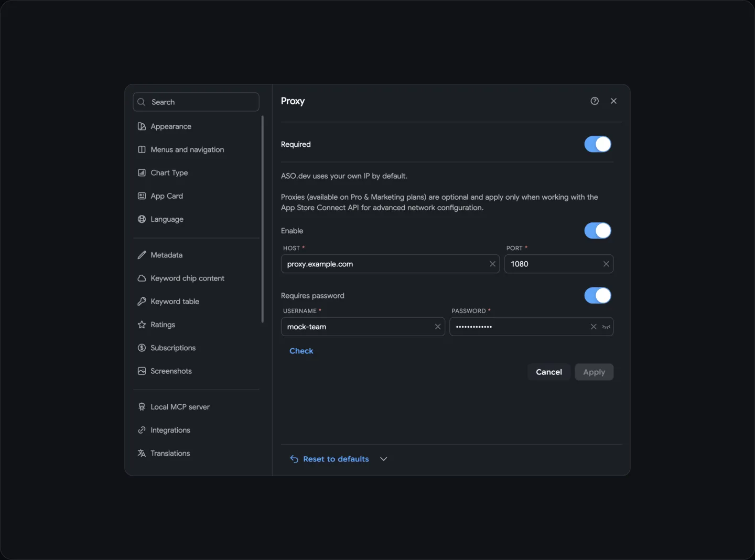Toggle the Required switch off
755x560 pixels.
point(598,144)
